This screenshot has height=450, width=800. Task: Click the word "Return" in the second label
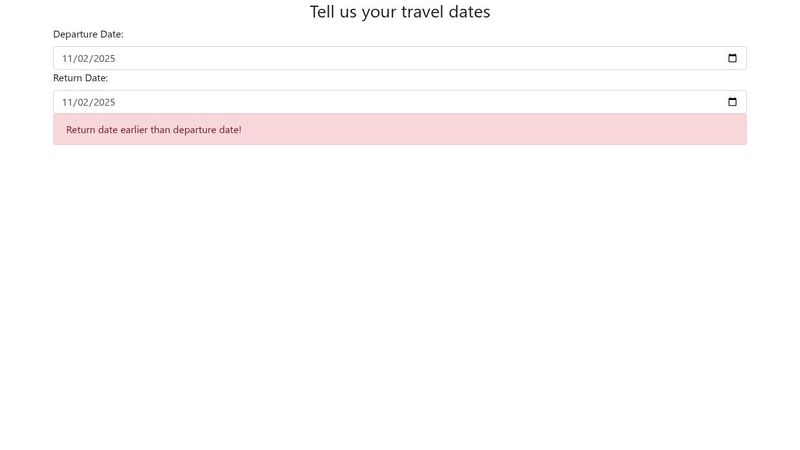pos(68,78)
